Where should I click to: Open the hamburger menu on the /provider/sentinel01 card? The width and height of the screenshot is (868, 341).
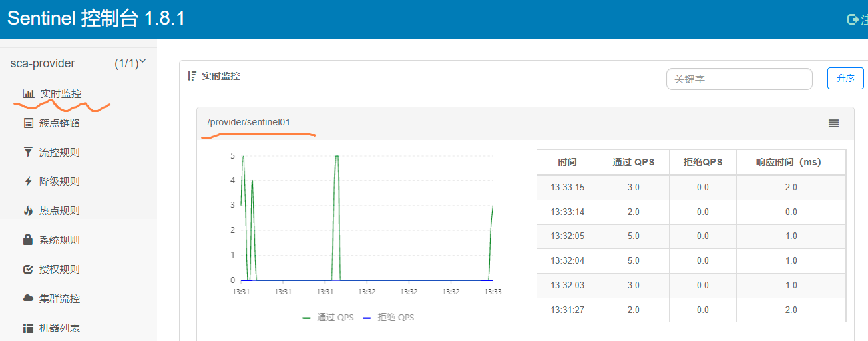tap(833, 123)
